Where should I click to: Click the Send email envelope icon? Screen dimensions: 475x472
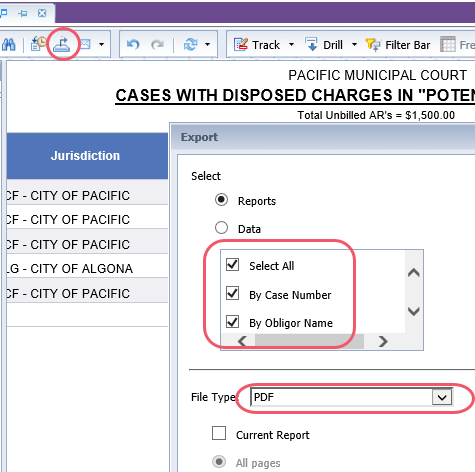85,44
